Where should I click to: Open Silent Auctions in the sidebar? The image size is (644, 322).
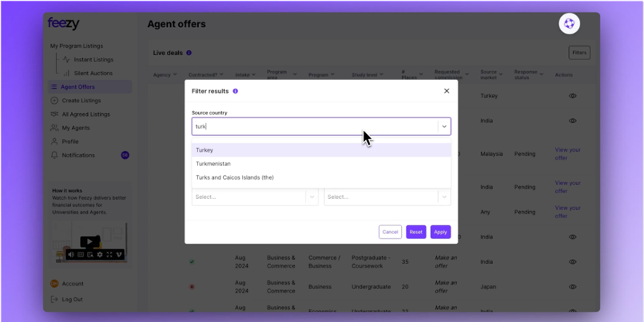click(x=93, y=73)
